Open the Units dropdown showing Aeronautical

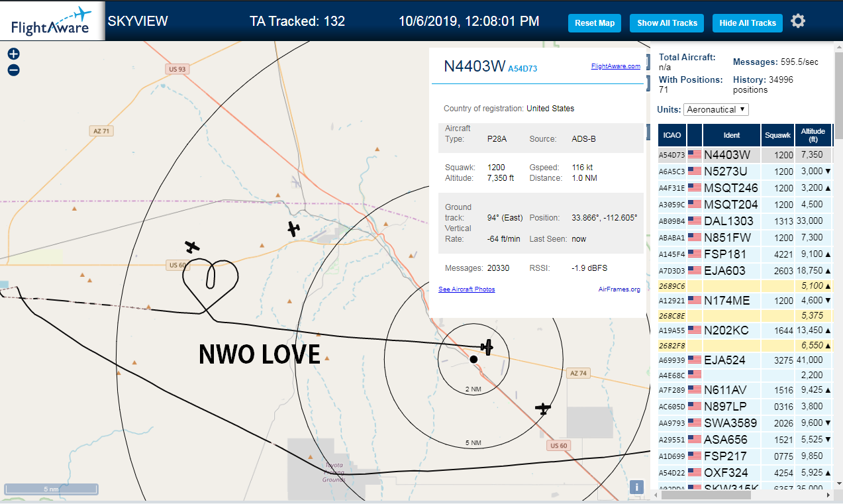tap(716, 109)
